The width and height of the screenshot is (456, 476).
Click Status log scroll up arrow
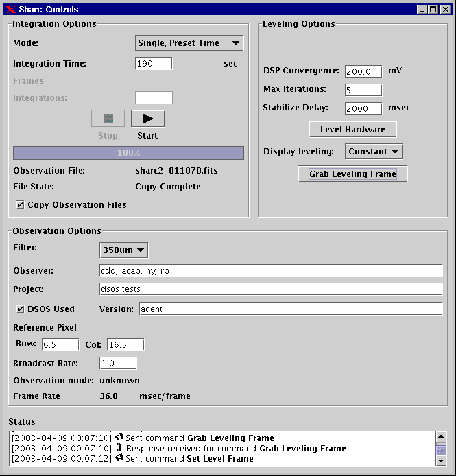click(441, 437)
